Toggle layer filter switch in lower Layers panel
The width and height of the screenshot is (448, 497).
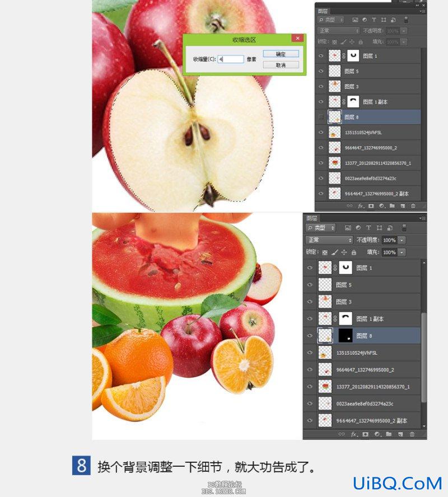404,228
